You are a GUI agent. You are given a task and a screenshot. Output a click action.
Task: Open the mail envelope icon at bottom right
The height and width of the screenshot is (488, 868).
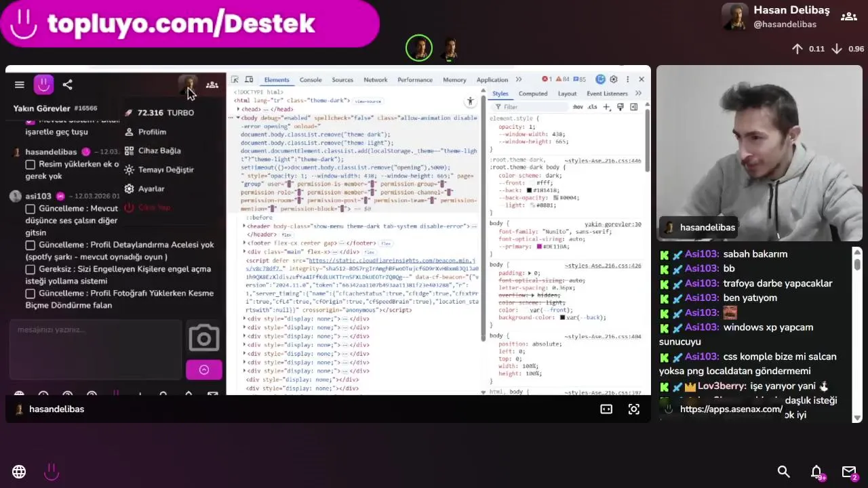click(849, 472)
